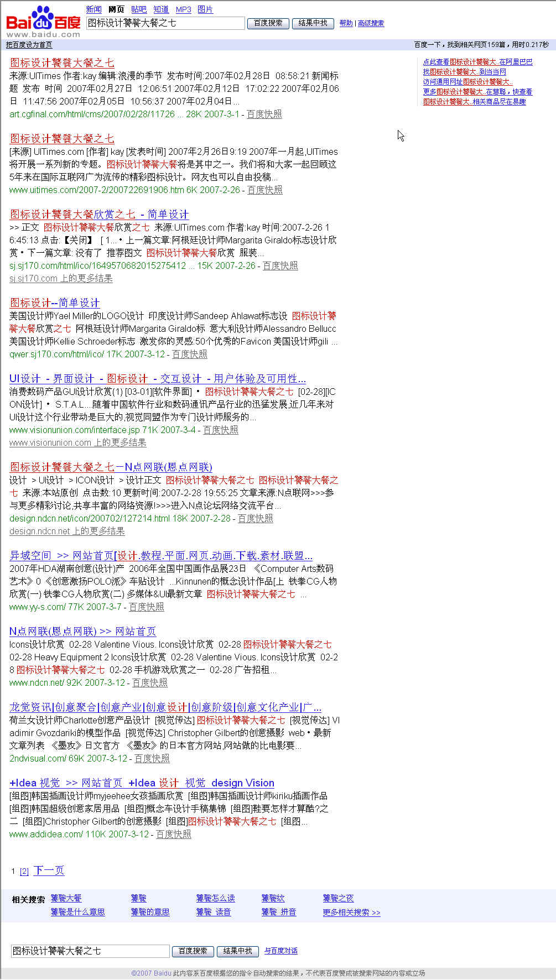This screenshot has height=980, width=556.
Task: Open 与百度对话 link
Action: (x=280, y=951)
